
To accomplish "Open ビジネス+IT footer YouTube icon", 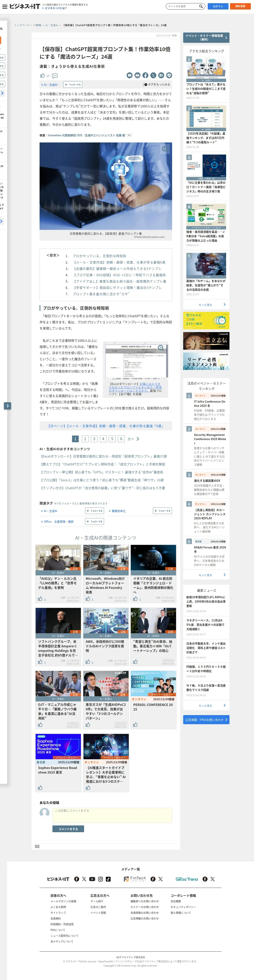I will [x=92, y=879].
